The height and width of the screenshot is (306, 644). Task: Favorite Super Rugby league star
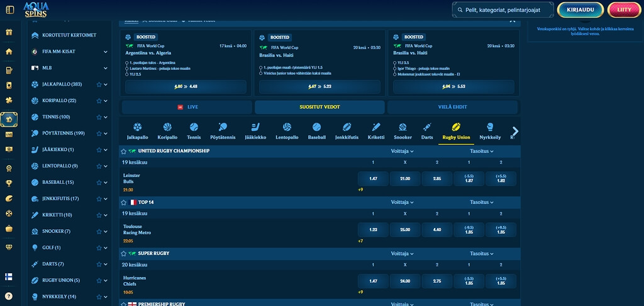click(x=124, y=254)
